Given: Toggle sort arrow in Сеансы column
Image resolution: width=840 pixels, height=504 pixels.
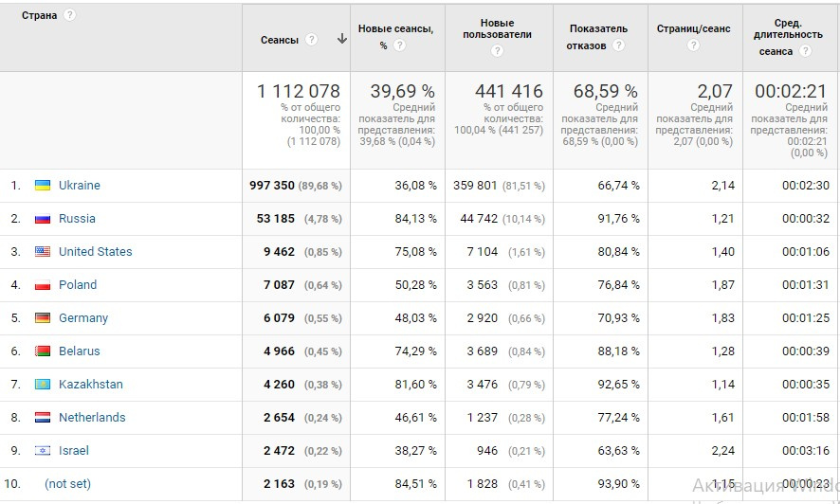Looking at the screenshot, I should pos(341,40).
